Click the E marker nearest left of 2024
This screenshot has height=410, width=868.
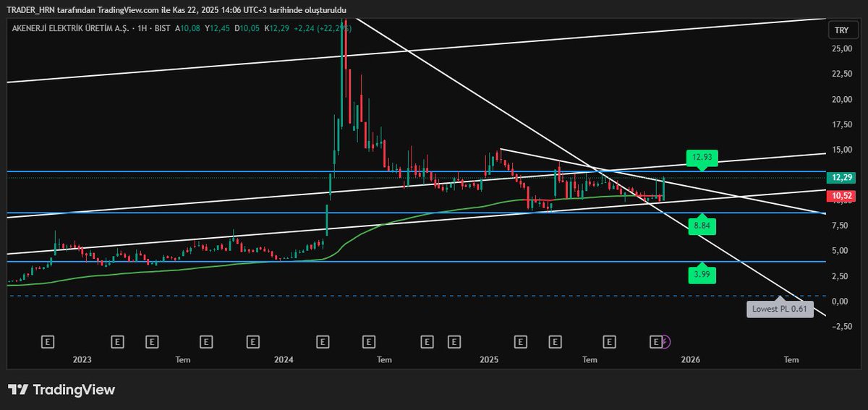coord(252,341)
